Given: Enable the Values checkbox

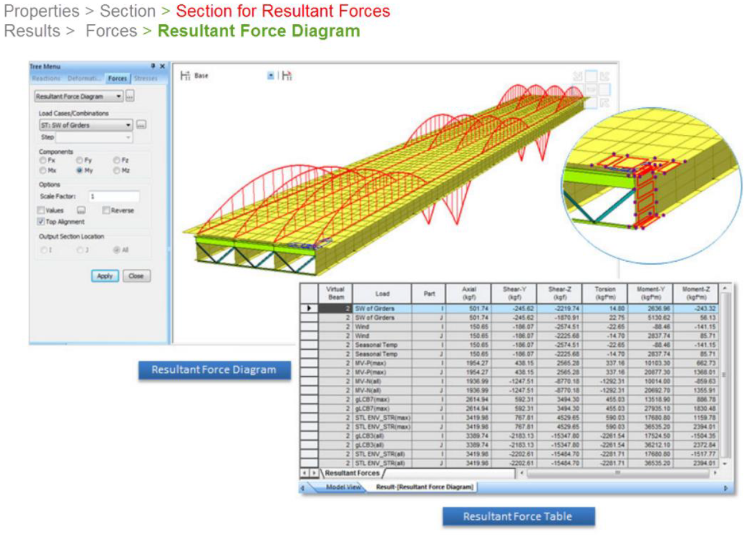Looking at the screenshot, I should (x=40, y=209).
